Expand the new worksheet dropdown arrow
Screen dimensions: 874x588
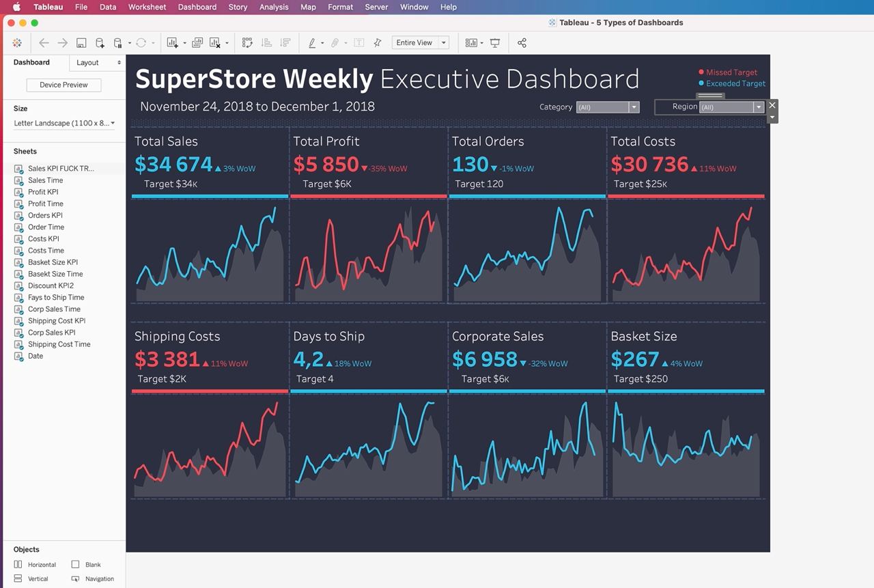(x=184, y=43)
